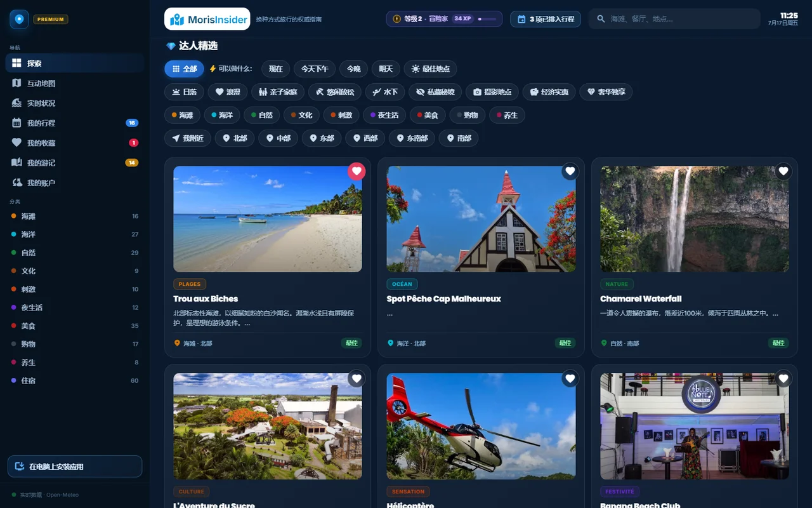Select sidebar category 夜生活 with count 12
This screenshot has height=508, width=812.
click(x=75, y=307)
